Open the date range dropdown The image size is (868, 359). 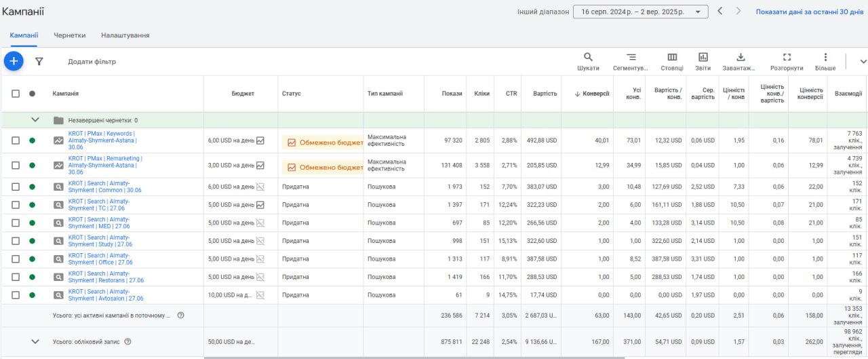pos(640,12)
